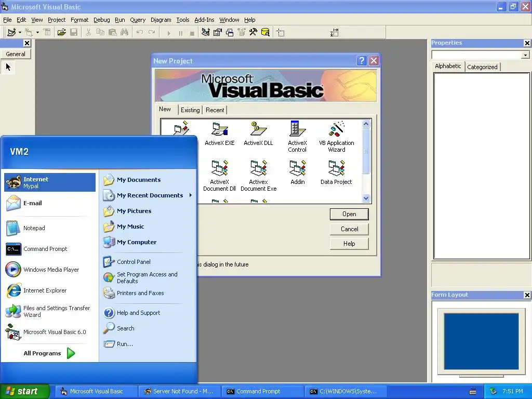Click the Add Standard EXE Project toolbar icon
This screenshot has height=399, width=532.
(11, 32)
